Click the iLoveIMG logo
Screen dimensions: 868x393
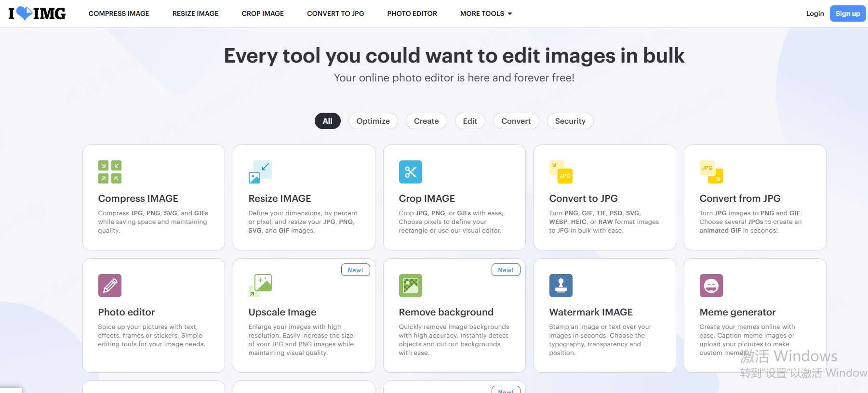37,13
